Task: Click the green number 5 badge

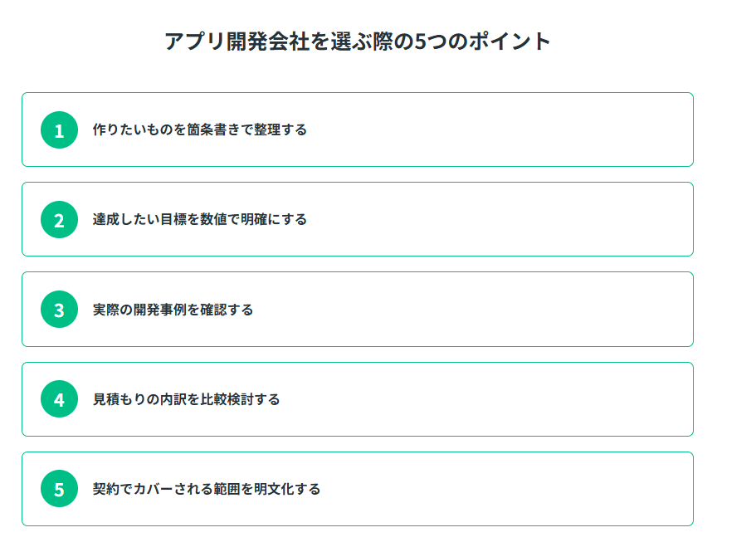Action: click(59, 489)
